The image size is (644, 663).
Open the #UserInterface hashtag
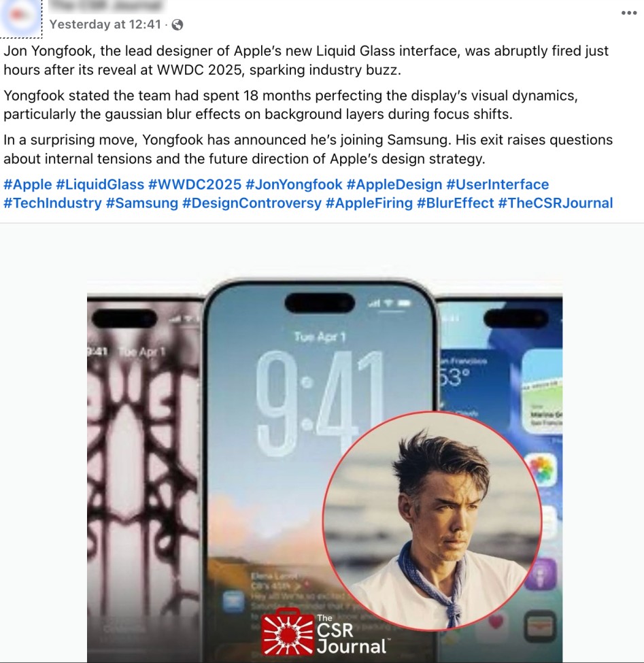point(498,184)
